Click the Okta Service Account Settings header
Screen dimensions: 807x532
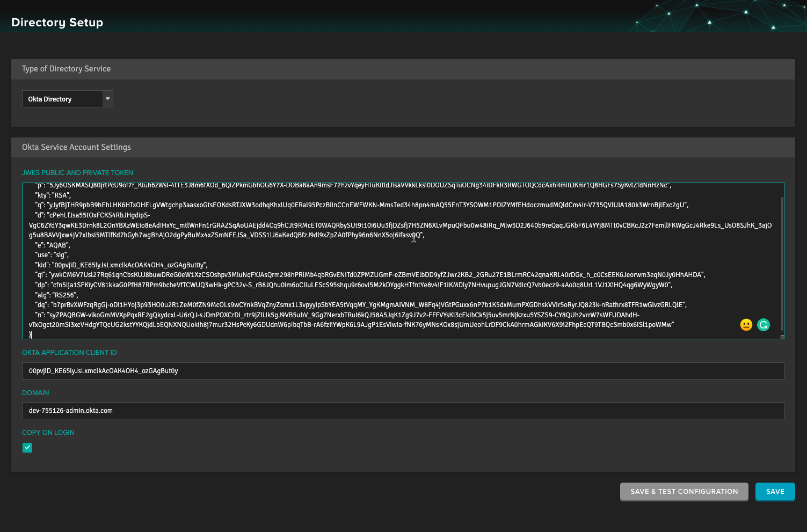coord(76,147)
